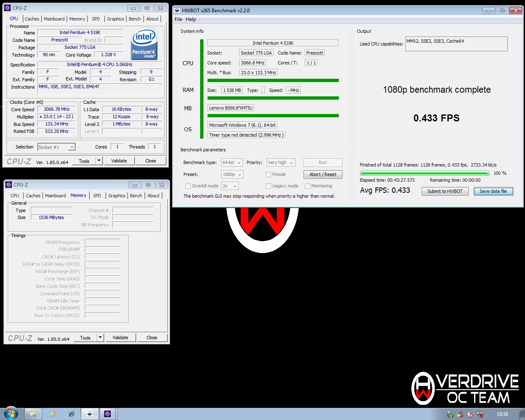The width and height of the screenshot is (525, 420).
Task: Switch to SPD tab in top CPU-Z
Action: pyautogui.click(x=96, y=19)
